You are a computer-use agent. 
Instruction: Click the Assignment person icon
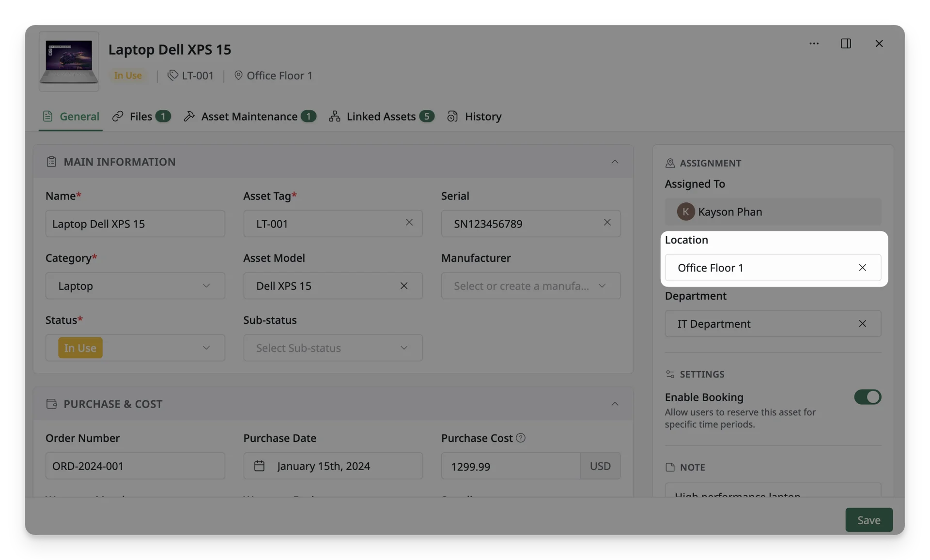coord(670,163)
